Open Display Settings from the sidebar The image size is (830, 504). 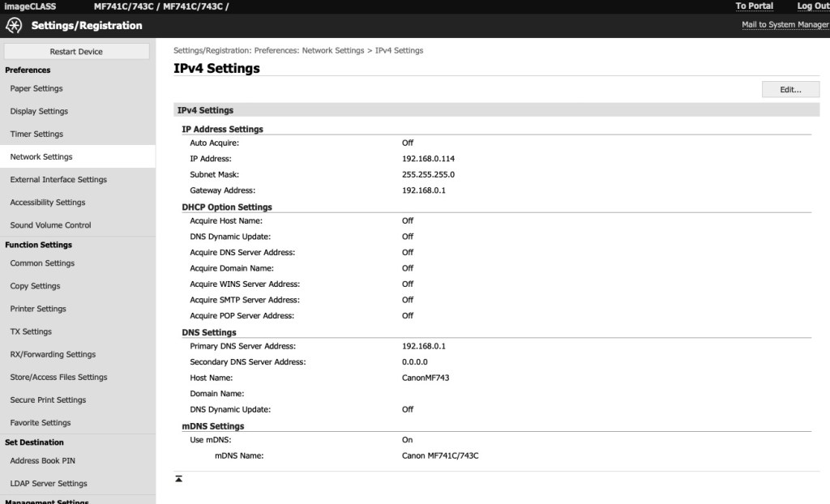pyautogui.click(x=39, y=111)
